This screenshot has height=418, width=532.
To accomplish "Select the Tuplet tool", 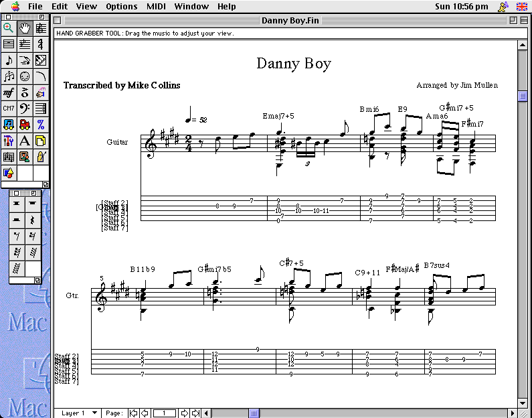I will click(9, 77).
